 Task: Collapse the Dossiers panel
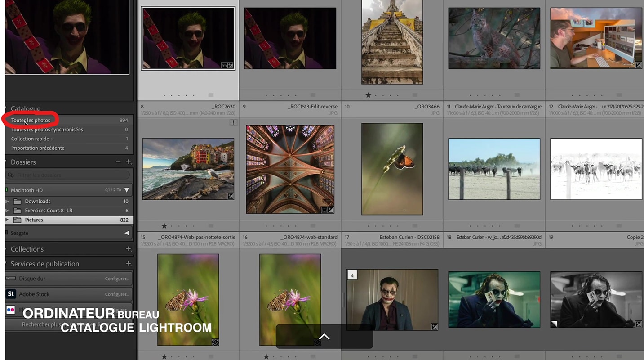tap(6, 162)
